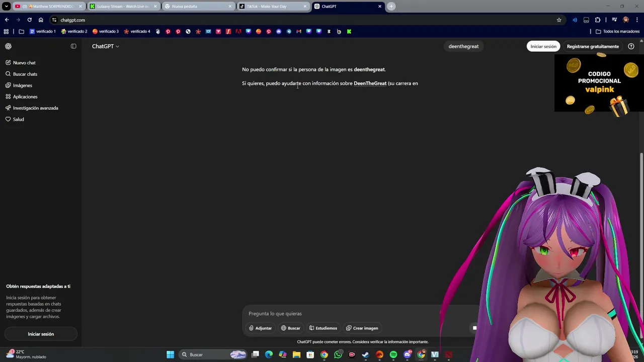
Task: Open the green Kick bookmark icon
Action: click(349, 31)
